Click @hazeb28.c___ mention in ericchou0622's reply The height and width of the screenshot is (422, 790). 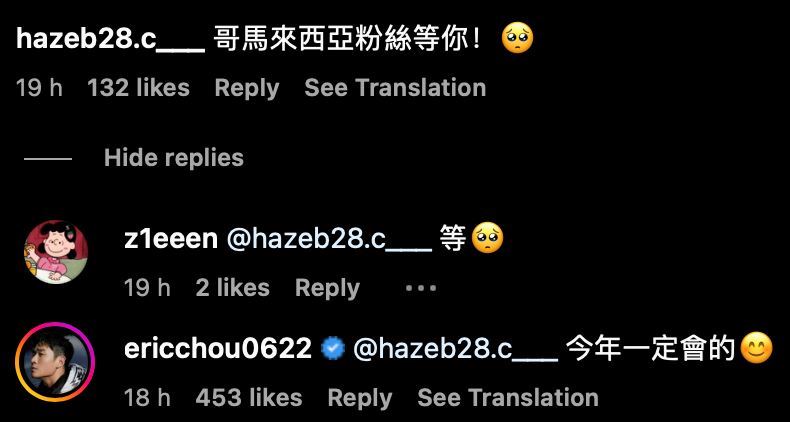click(455, 349)
